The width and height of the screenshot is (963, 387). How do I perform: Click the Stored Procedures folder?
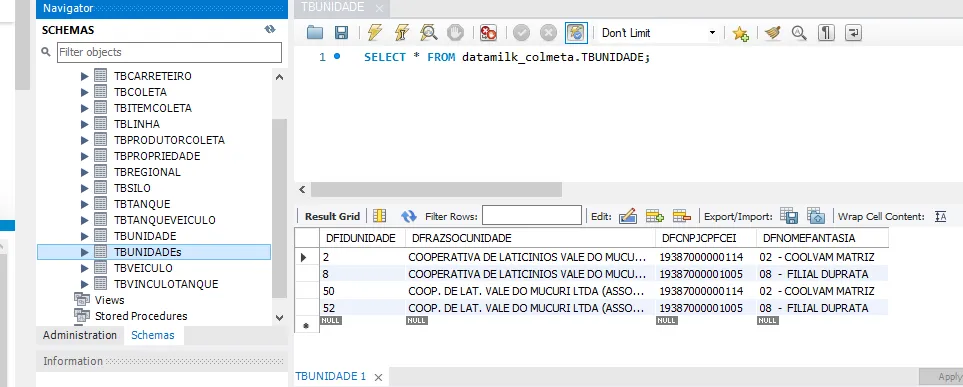coord(141,316)
